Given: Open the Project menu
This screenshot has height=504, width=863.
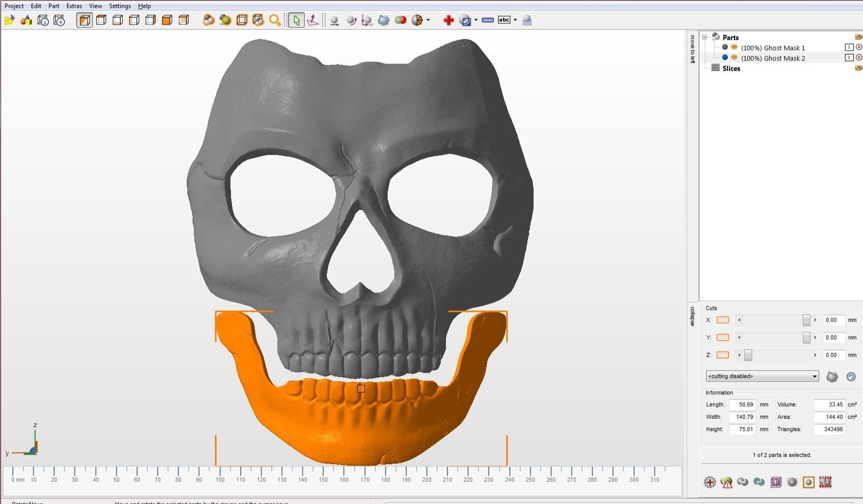Looking at the screenshot, I should [14, 6].
